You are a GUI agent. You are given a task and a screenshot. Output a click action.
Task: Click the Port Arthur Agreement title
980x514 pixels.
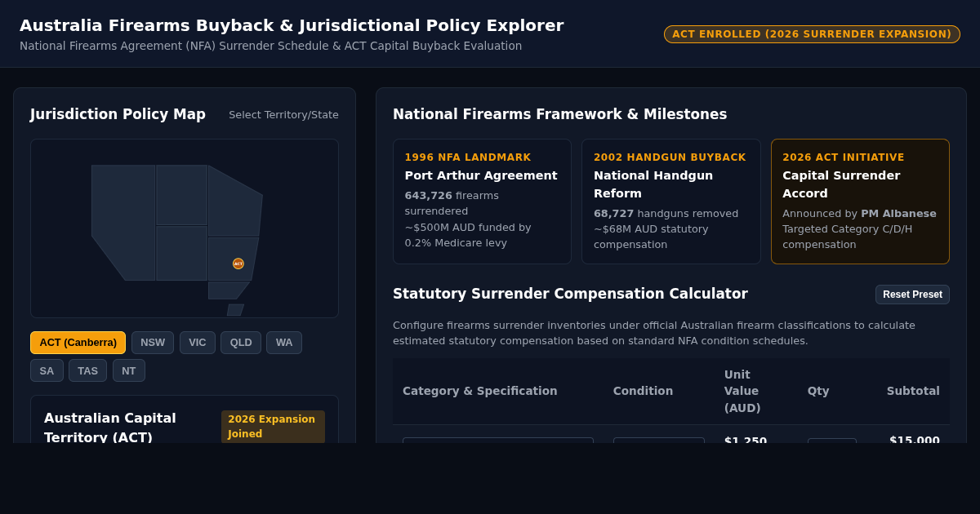coord(481,175)
